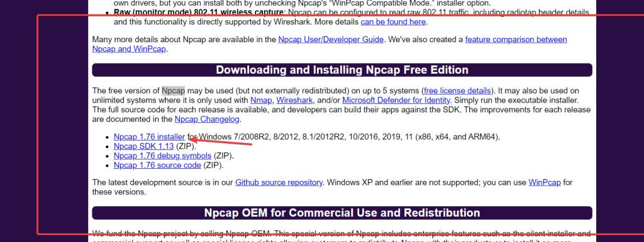Click the 'Npcap OEM for Commercial Use and Redistribution' heading
Image resolution: width=644 pixels, height=242 pixels.
click(342, 213)
